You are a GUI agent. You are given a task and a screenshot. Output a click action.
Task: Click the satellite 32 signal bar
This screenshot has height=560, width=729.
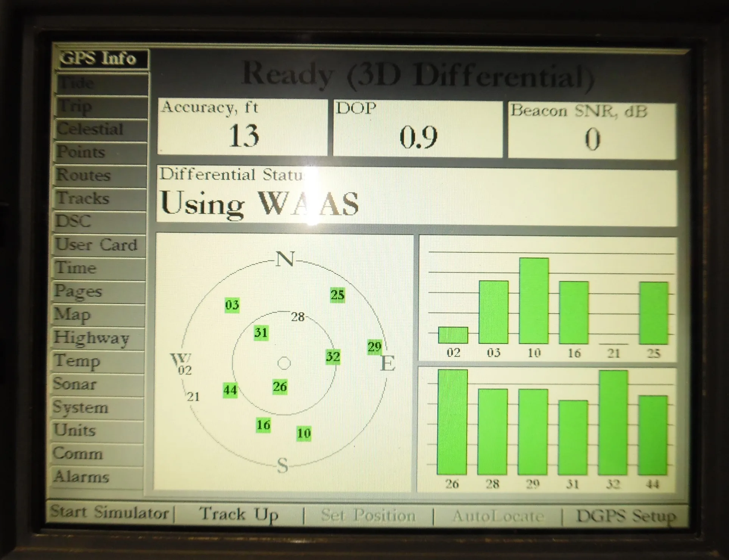(613, 423)
